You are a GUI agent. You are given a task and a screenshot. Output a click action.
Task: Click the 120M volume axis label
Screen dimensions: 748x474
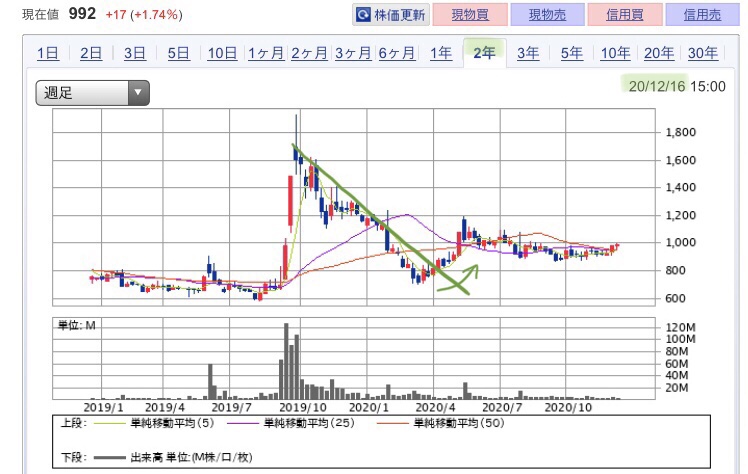[681, 327]
